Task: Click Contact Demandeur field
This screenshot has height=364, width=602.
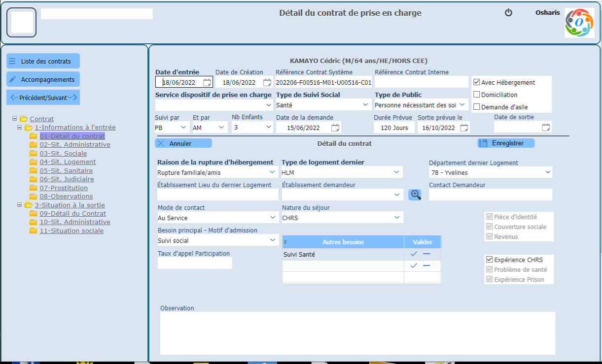Action: pos(491,195)
